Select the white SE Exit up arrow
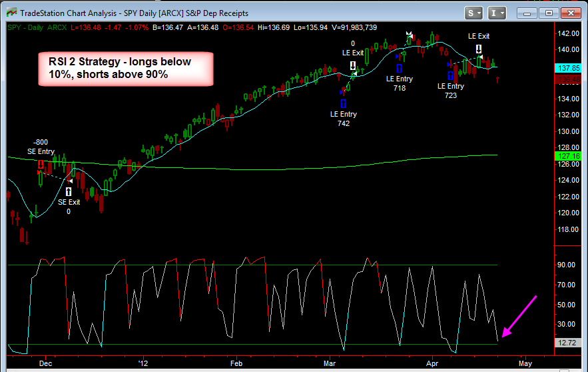This screenshot has height=372, width=588. (68, 192)
